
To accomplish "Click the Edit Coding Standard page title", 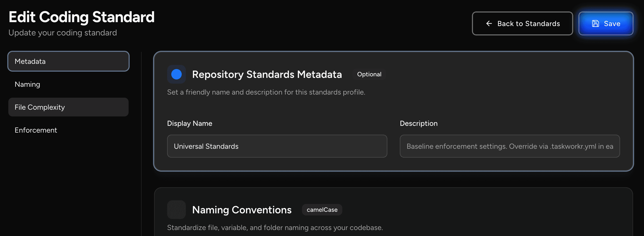I will tap(81, 17).
